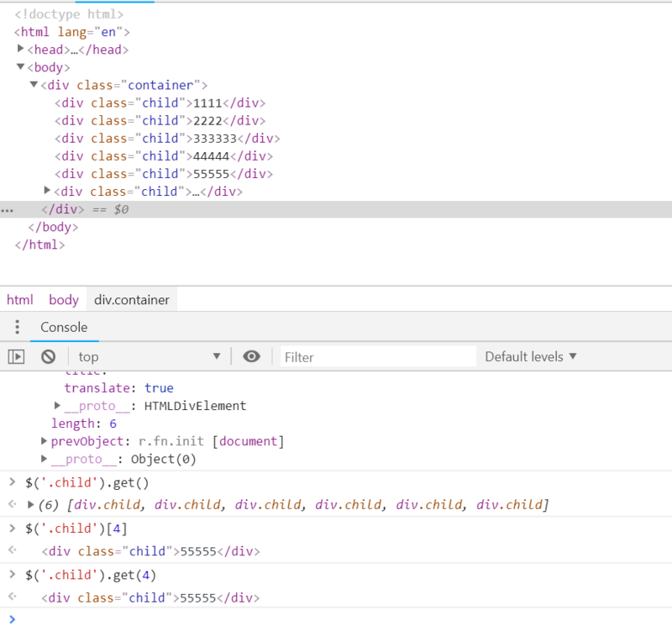Collapse the body element
The width and height of the screenshot is (672, 642).
coord(20,66)
